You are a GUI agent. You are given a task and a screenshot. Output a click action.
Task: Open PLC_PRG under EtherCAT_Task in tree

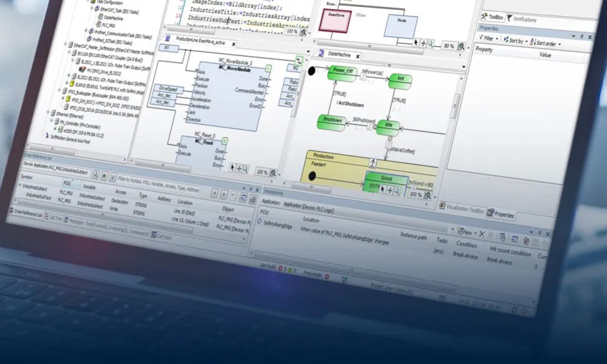[x=106, y=25]
